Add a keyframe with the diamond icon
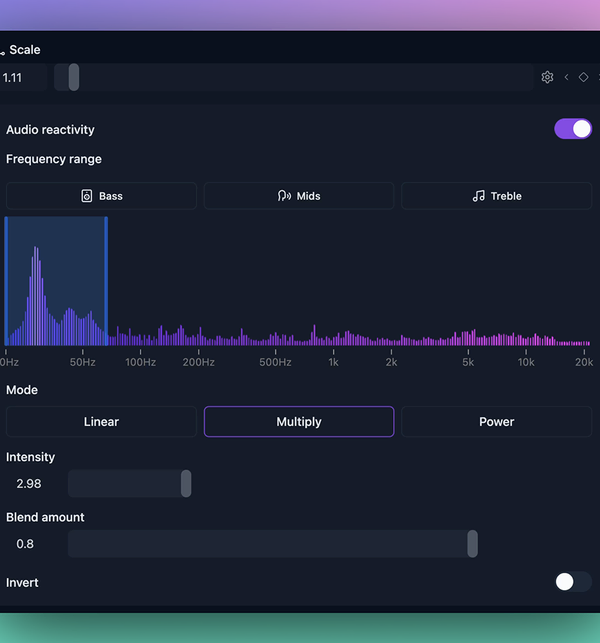Screen dimensions: 600x643 point(584,77)
